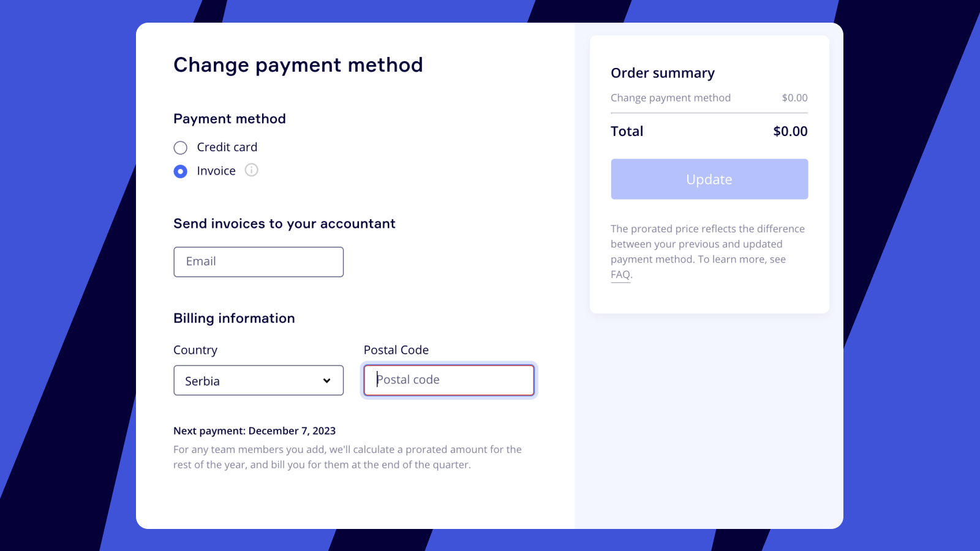Focus the accountant Email input field
The height and width of the screenshot is (551, 980).
(x=258, y=262)
